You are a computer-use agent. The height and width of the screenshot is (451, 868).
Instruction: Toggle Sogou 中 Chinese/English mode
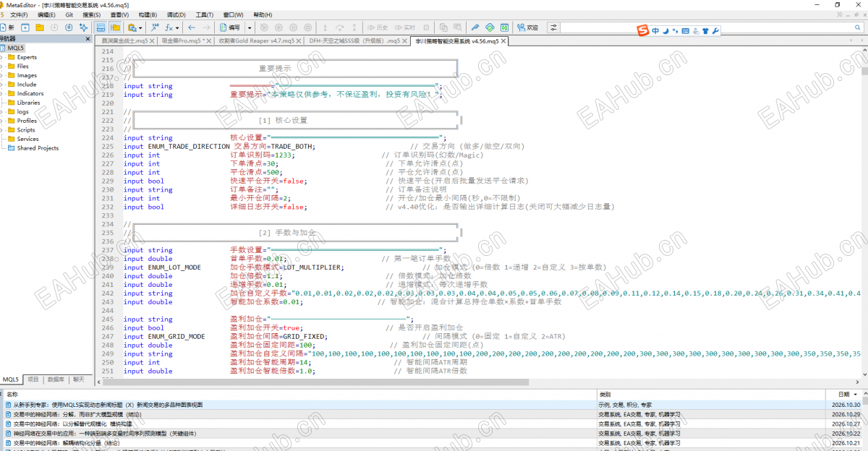pyautogui.click(x=655, y=31)
